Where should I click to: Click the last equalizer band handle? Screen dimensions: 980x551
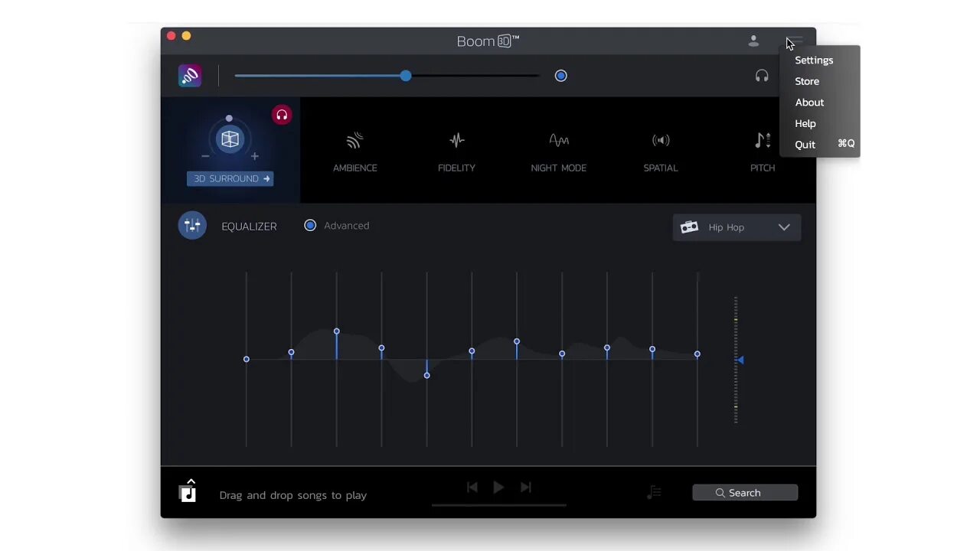697,354
